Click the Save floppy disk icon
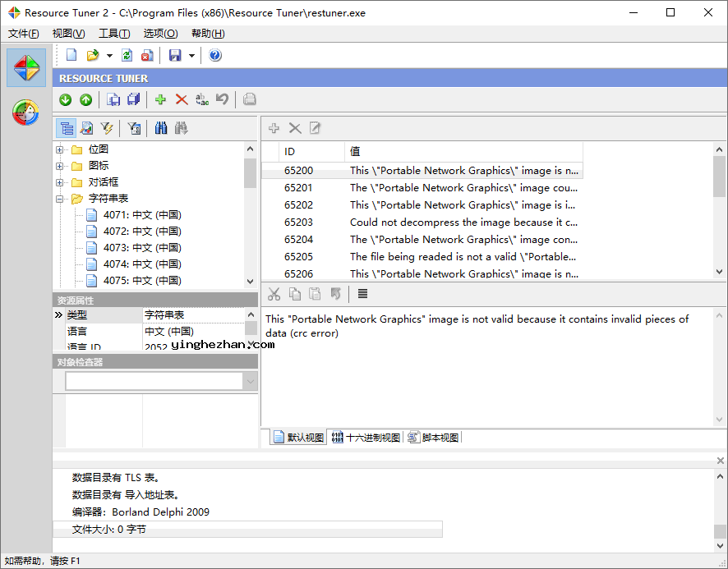Image resolution: width=728 pixels, height=569 pixels. (x=175, y=55)
